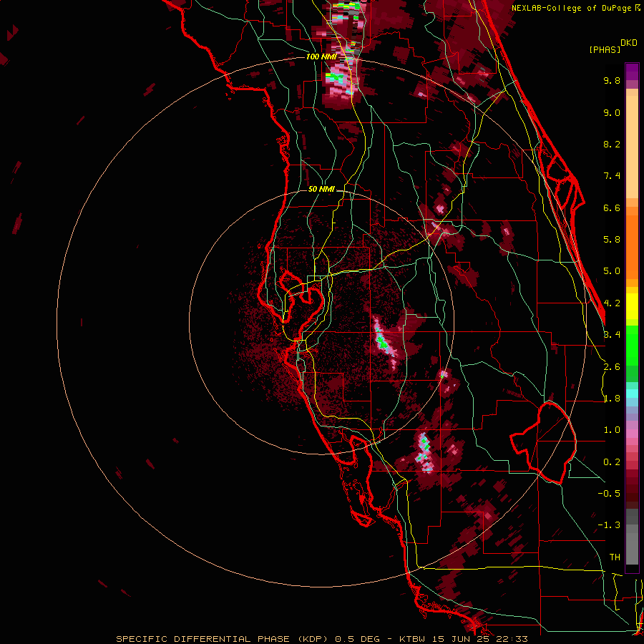The width and height of the screenshot is (644, 644).
Task: Select the 0.2 legend value
Action: (x=612, y=462)
